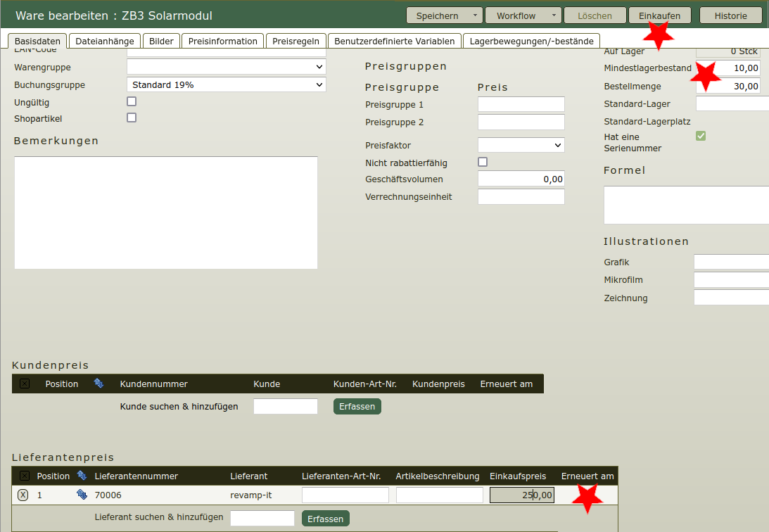This screenshot has width=769, height=532.
Task: Toggle the Ungültig checkbox
Action: click(132, 101)
